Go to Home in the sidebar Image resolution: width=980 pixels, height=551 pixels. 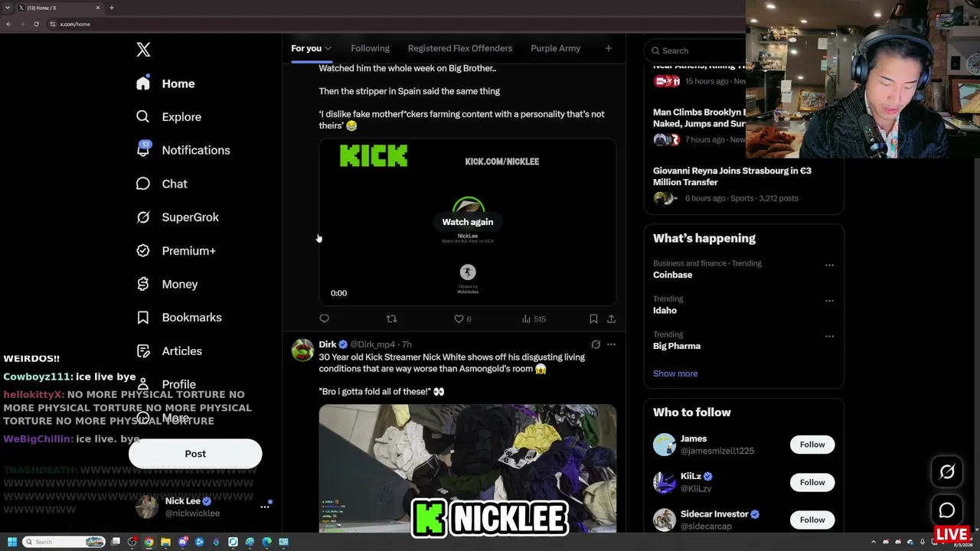point(165,83)
